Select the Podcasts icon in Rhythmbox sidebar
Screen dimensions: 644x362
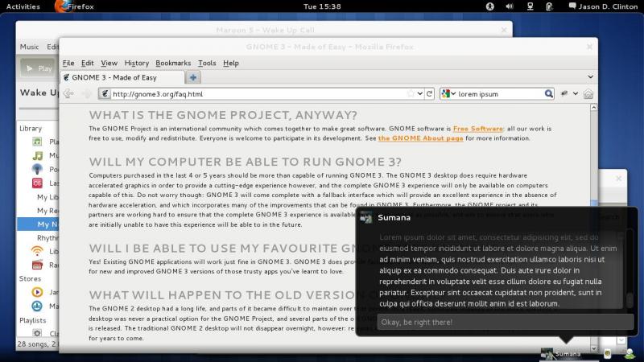click(37, 169)
